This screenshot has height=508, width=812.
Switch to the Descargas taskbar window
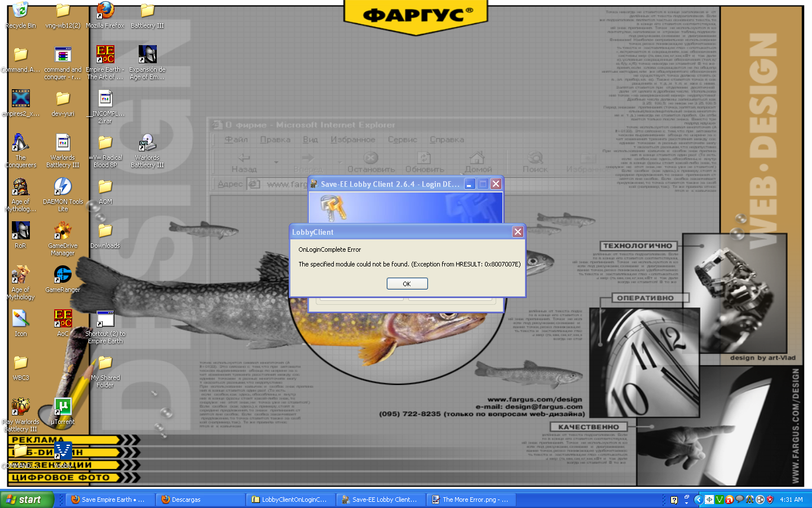click(x=200, y=500)
